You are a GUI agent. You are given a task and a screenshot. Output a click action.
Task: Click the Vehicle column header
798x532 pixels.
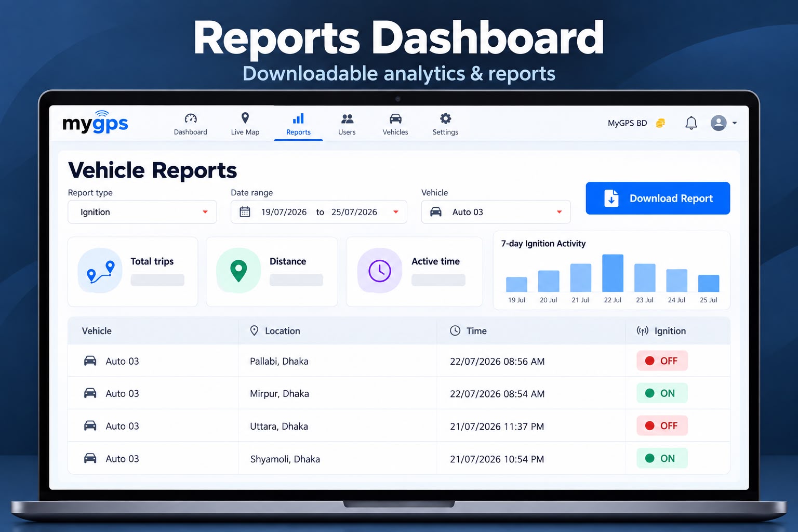coord(97,331)
